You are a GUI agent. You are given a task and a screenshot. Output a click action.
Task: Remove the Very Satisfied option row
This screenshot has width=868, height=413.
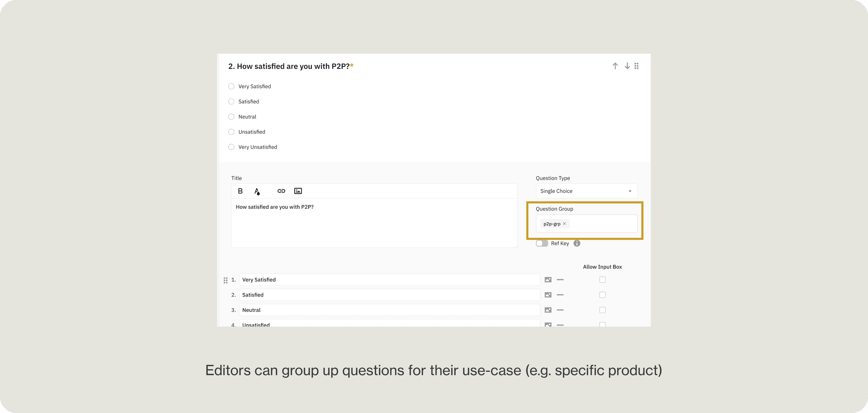pyautogui.click(x=560, y=280)
